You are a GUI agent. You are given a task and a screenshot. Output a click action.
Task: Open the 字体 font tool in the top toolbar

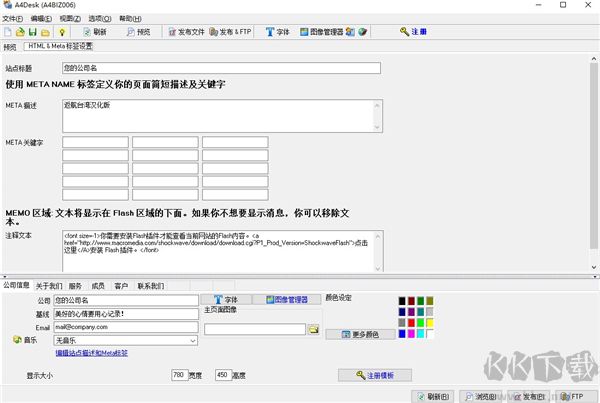[x=277, y=32]
